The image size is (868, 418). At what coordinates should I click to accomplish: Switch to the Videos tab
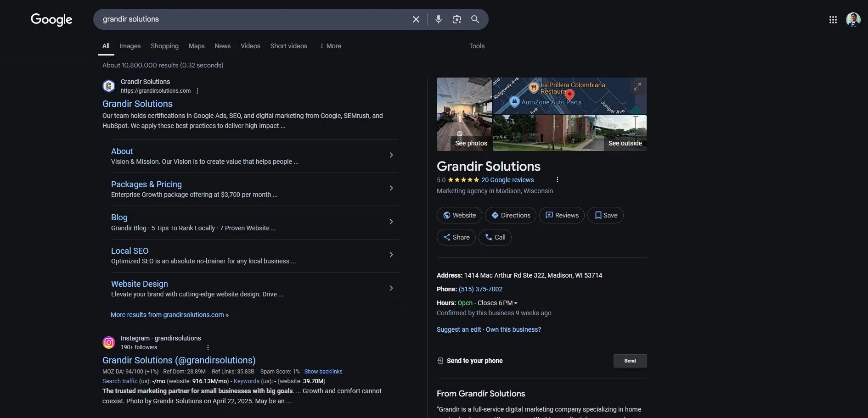click(x=250, y=46)
